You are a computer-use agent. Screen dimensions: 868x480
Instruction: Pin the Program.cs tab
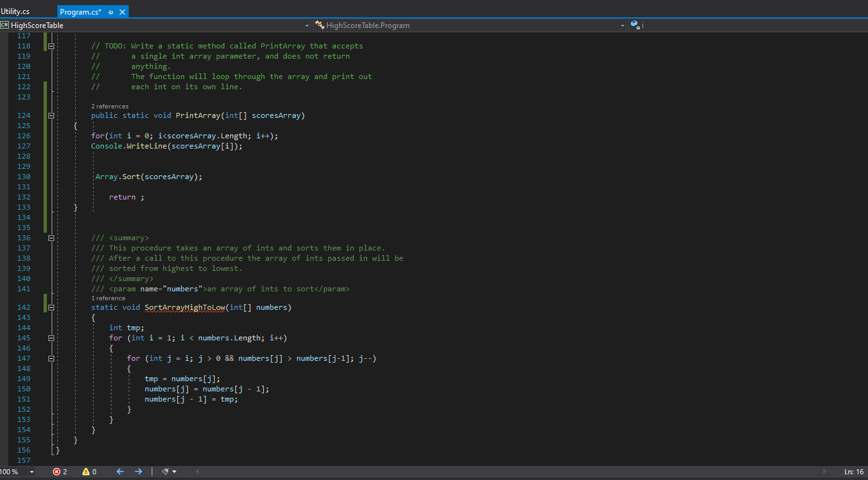[111, 12]
